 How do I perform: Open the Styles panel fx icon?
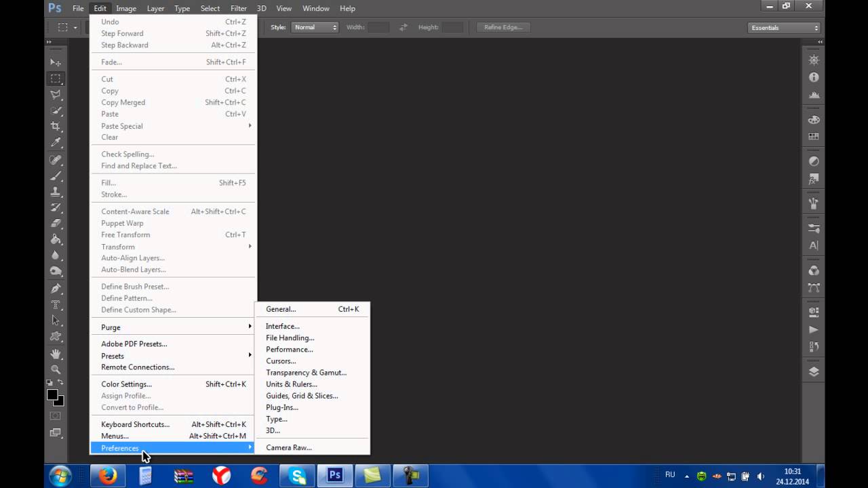tap(814, 180)
